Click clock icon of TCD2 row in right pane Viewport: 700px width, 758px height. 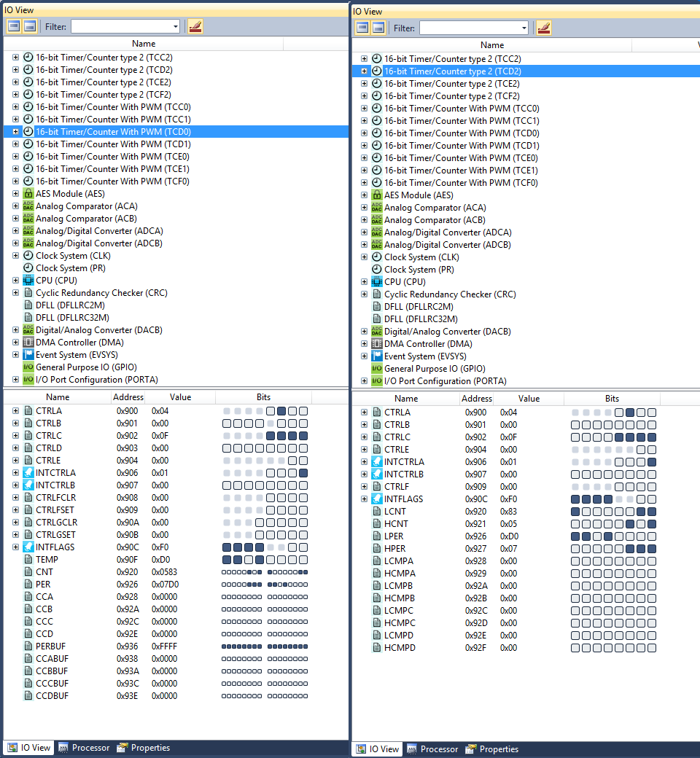point(377,71)
